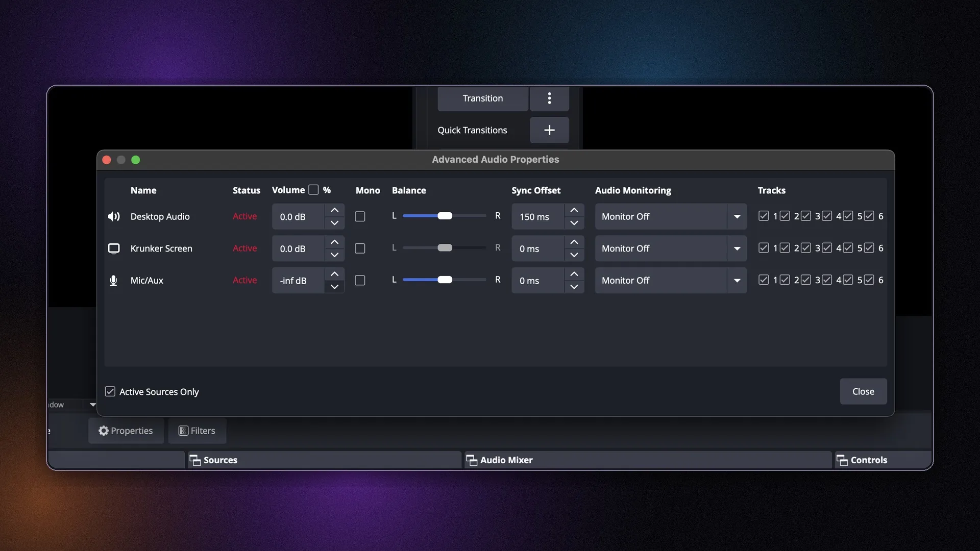Increase Desktop Audio sync offset up arrow

pyautogui.click(x=574, y=210)
